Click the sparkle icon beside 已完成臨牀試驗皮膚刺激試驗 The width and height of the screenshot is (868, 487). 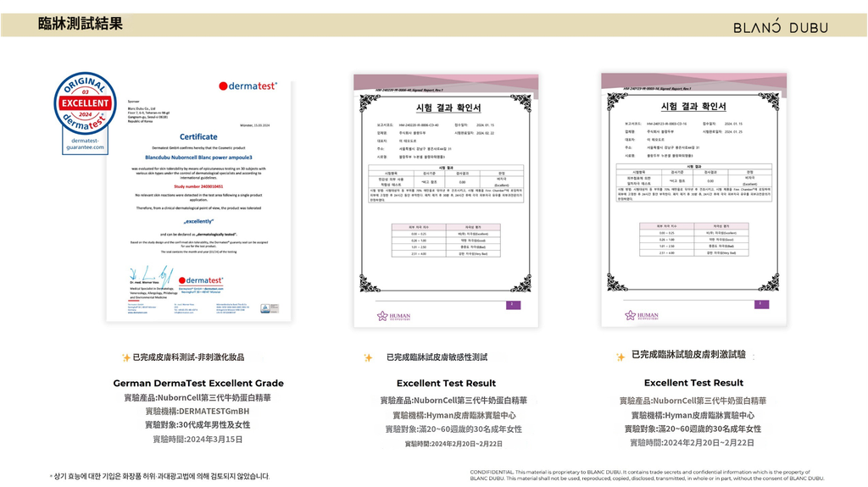click(620, 356)
